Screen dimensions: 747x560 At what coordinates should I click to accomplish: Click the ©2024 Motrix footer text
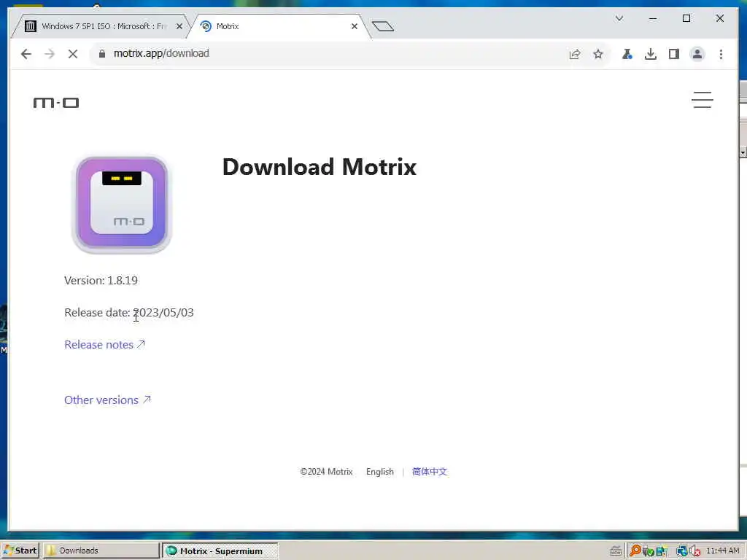point(326,472)
